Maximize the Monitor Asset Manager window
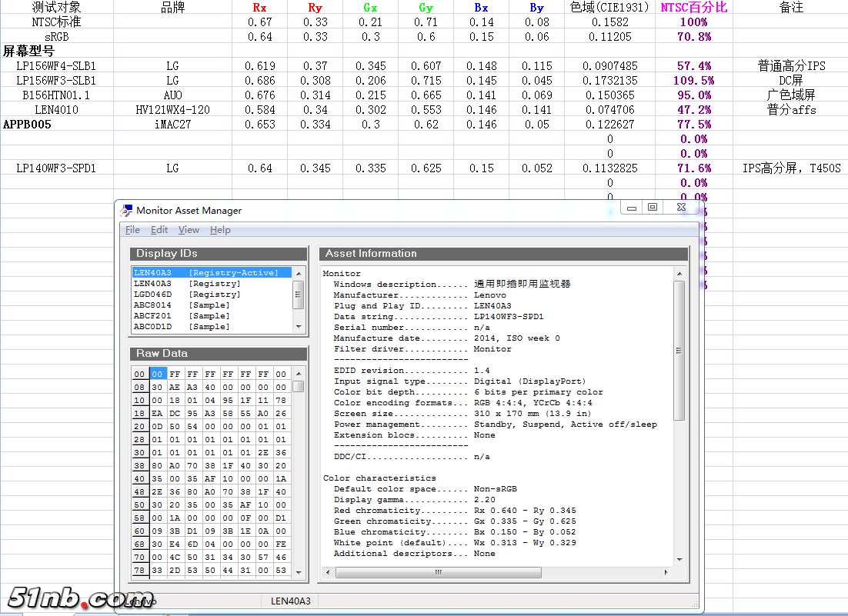This screenshot has width=848, height=616. pyautogui.click(x=653, y=208)
